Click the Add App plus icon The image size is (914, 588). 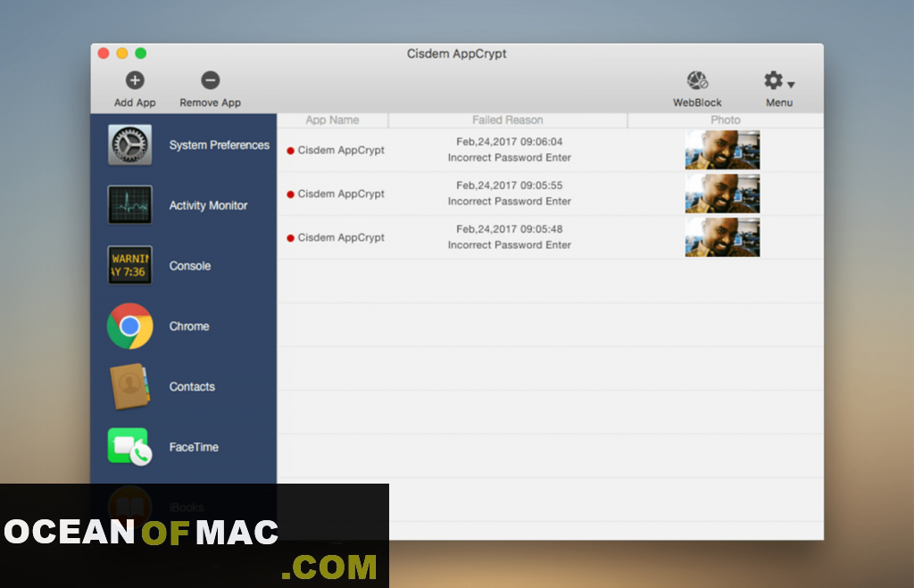point(135,79)
